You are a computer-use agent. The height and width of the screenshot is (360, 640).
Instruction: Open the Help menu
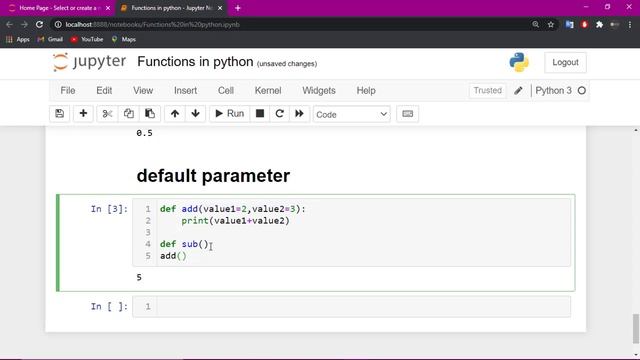point(366,91)
